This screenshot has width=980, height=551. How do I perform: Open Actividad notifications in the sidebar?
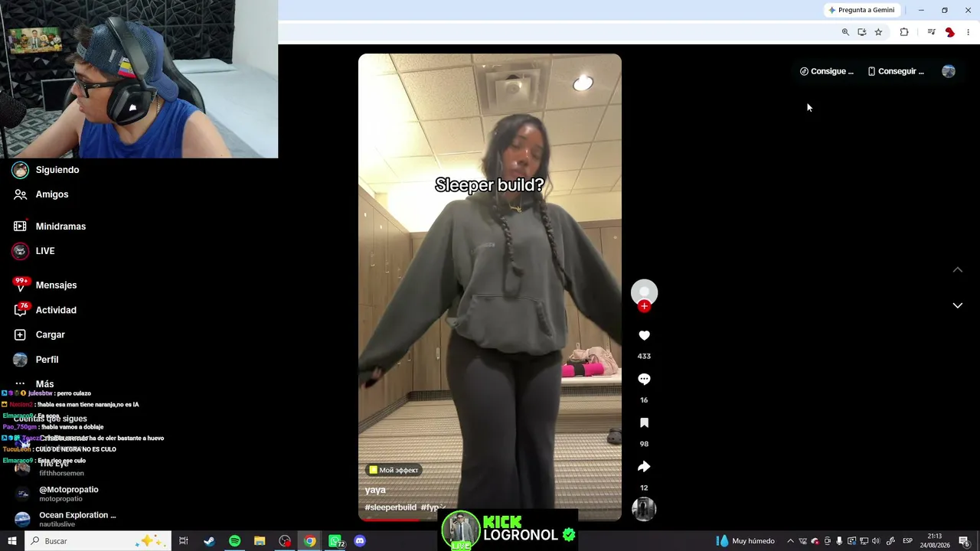45,310
